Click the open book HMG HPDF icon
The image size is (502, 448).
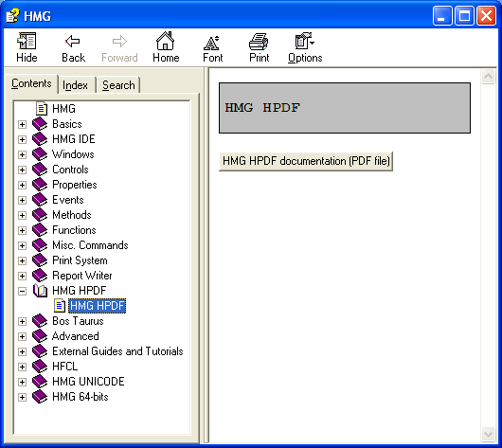(41, 291)
